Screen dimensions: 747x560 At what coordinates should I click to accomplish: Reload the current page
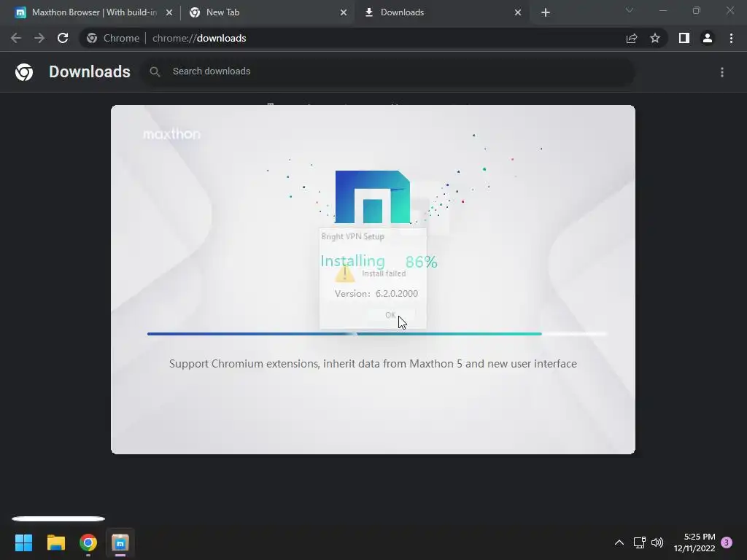click(x=63, y=38)
